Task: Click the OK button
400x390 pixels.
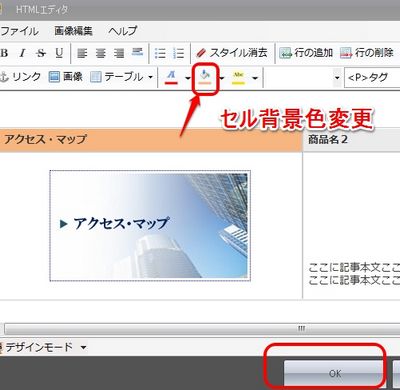Action: (x=334, y=374)
